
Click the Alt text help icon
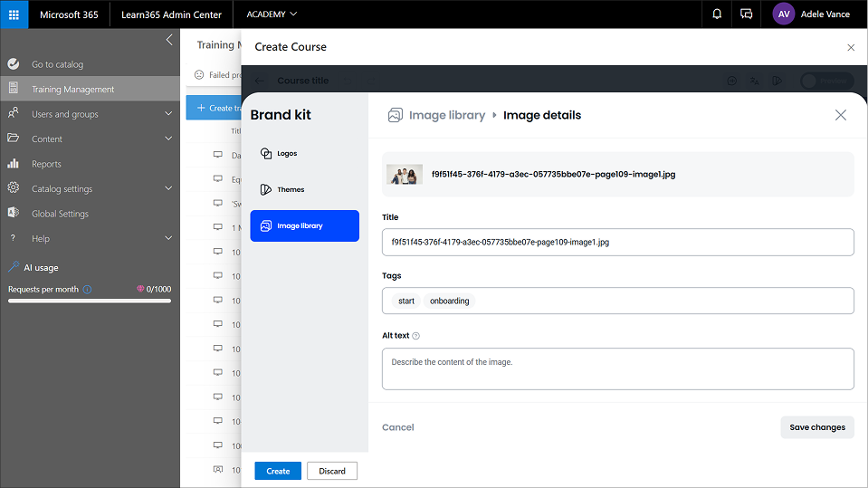pos(416,336)
